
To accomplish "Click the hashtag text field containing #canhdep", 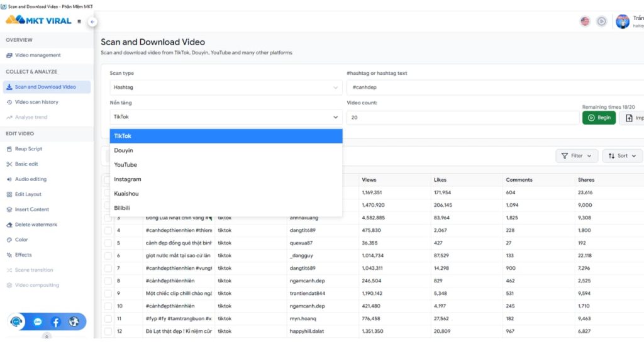I will [495, 87].
